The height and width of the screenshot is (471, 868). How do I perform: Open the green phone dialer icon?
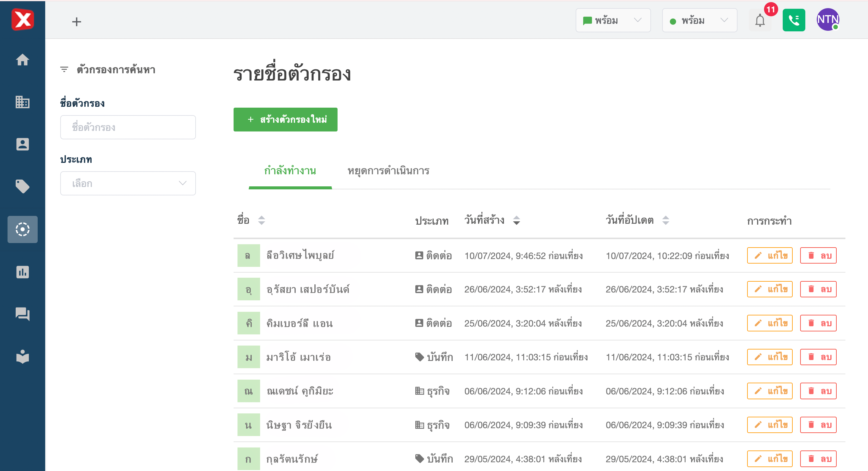[x=793, y=21]
